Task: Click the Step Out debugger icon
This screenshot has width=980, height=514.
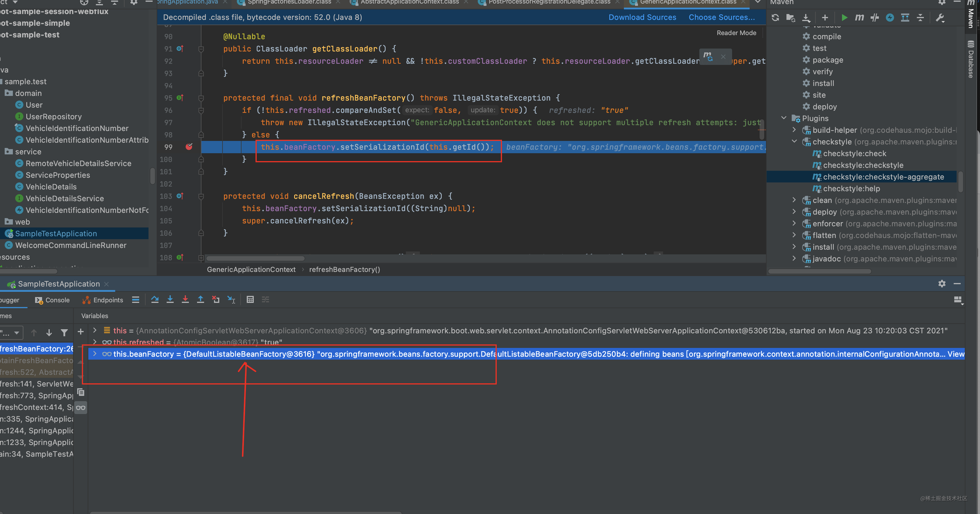Action: pyautogui.click(x=201, y=300)
